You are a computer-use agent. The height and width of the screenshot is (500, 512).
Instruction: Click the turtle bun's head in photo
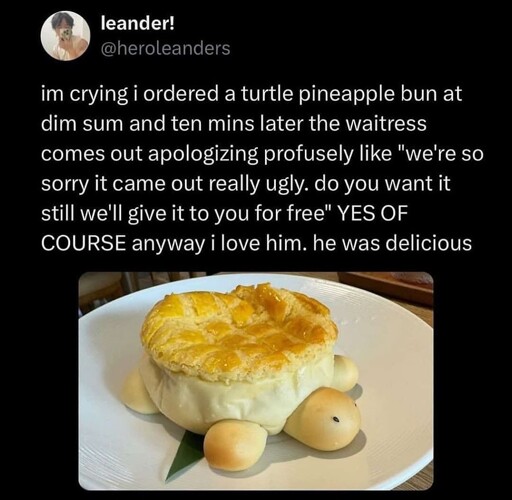pyautogui.click(x=323, y=419)
